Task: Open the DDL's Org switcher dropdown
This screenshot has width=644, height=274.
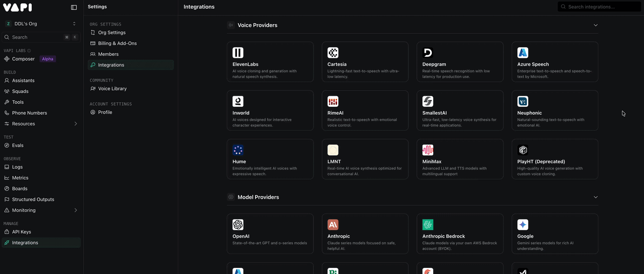Action: tap(41, 24)
